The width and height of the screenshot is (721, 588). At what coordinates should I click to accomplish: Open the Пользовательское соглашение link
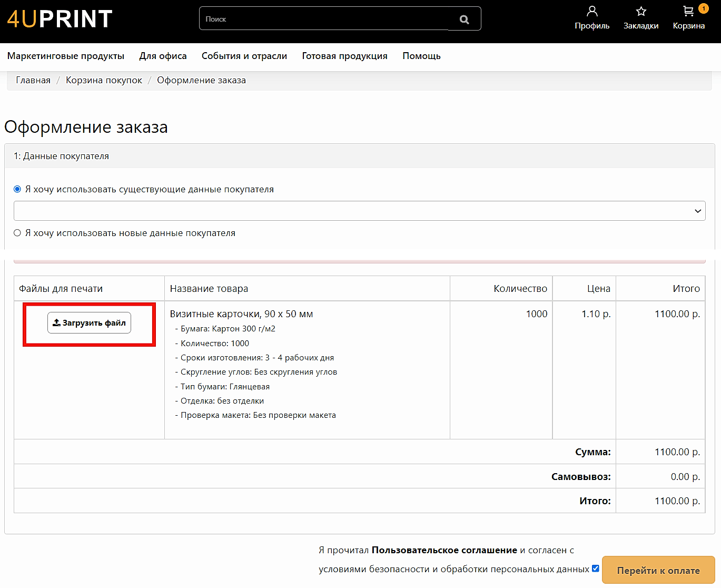tap(444, 550)
